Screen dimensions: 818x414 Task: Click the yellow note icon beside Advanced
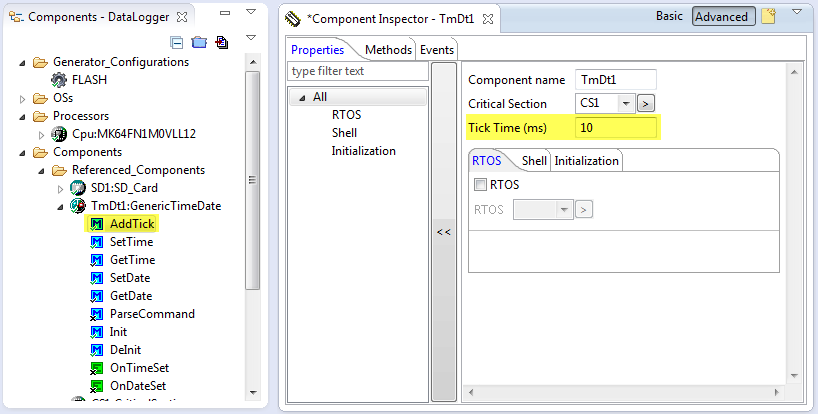(768, 16)
